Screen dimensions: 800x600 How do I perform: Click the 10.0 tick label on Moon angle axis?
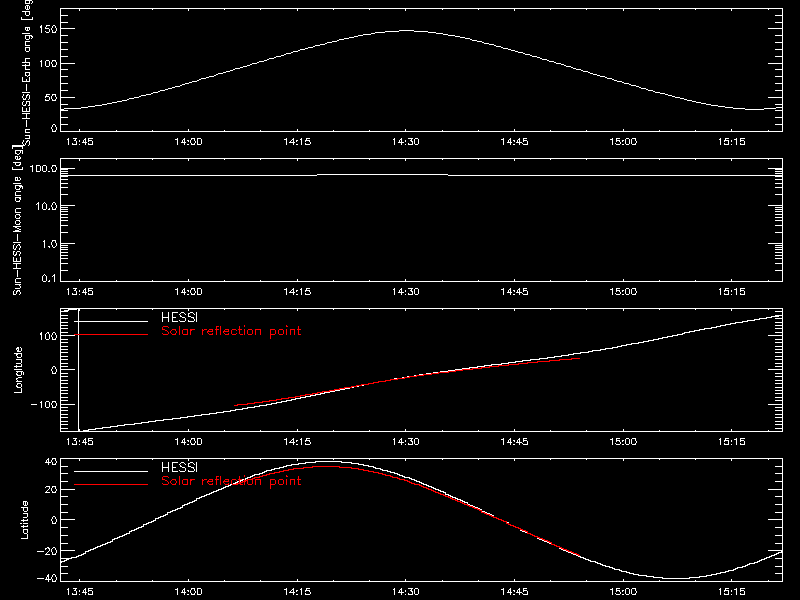click(47, 206)
